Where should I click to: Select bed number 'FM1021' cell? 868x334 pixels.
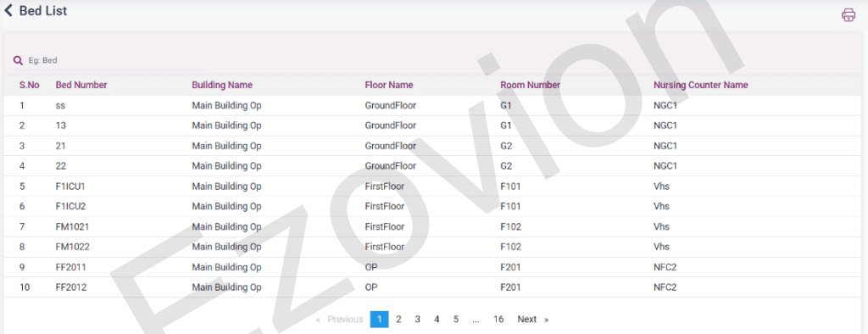(x=73, y=226)
